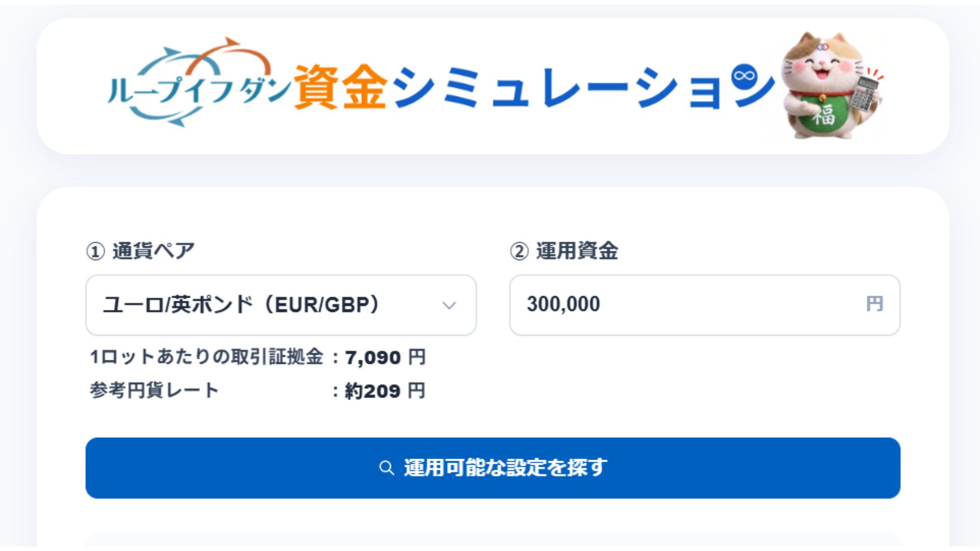Click the lucky cat mascot holding calculator
980x551 pixels.
832,86
